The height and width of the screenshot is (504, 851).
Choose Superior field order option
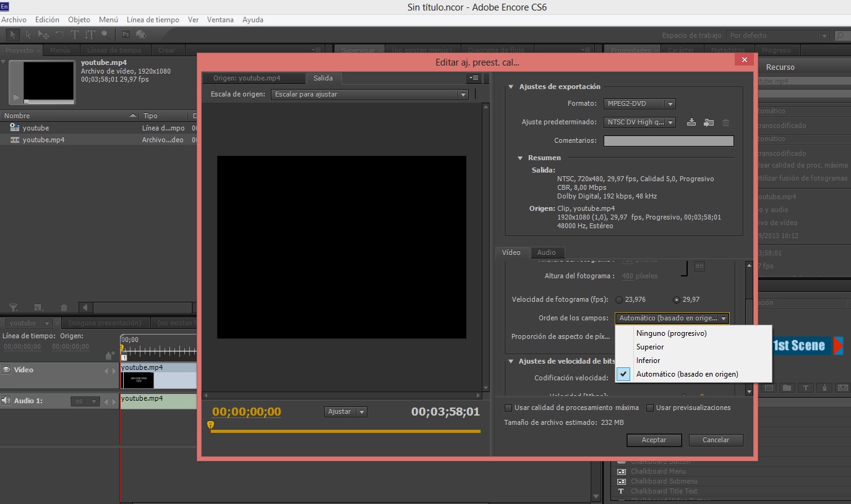pyautogui.click(x=694, y=347)
